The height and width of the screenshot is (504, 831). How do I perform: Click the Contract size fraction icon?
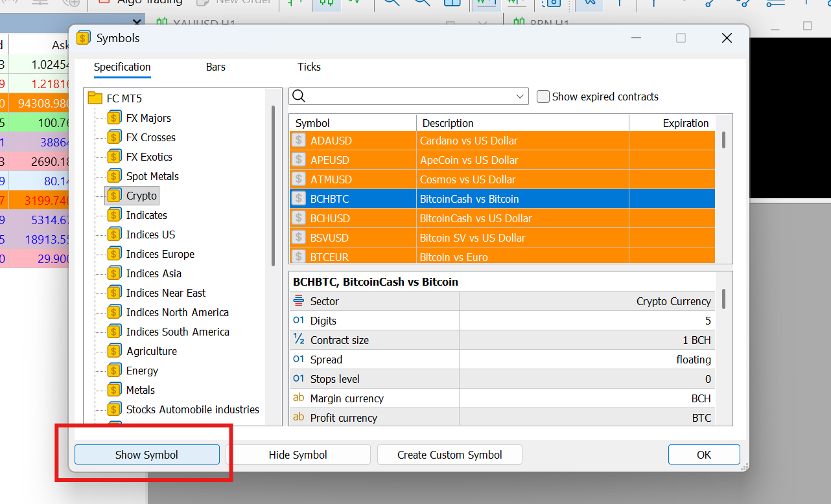coord(299,339)
